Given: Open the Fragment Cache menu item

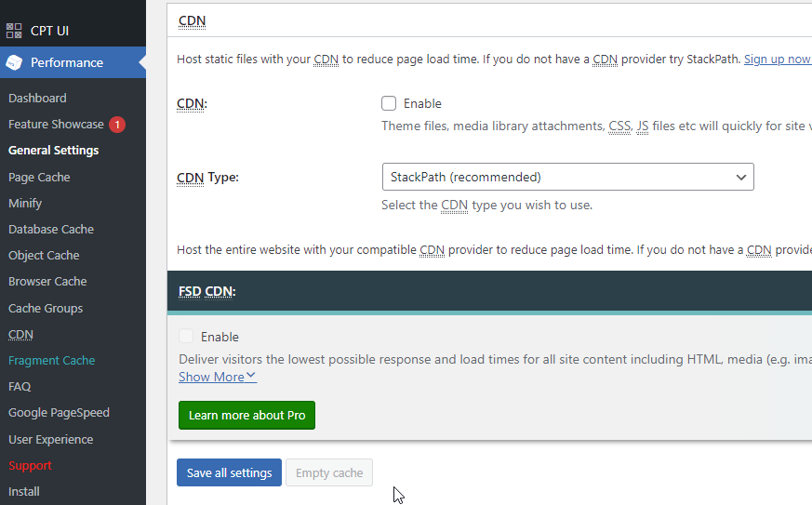Looking at the screenshot, I should click(52, 360).
